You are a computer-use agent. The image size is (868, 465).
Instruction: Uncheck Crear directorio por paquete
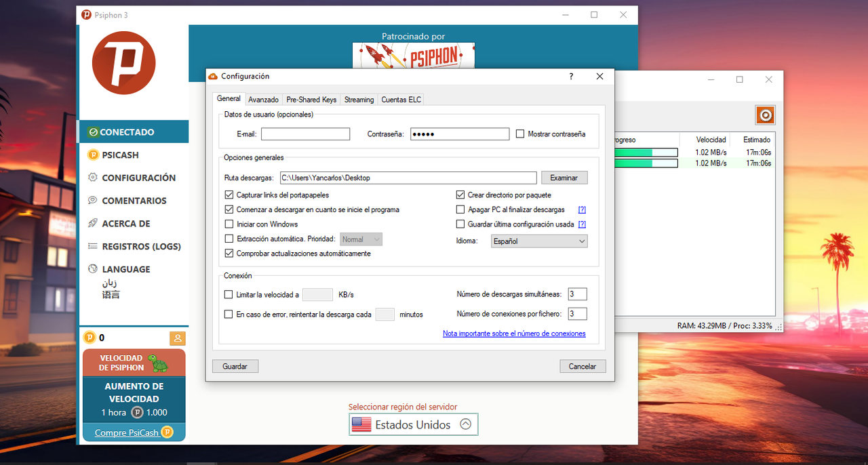coord(460,195)
